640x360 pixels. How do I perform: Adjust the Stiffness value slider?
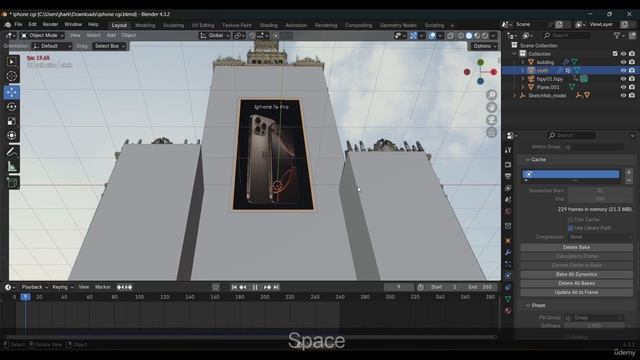595,326
